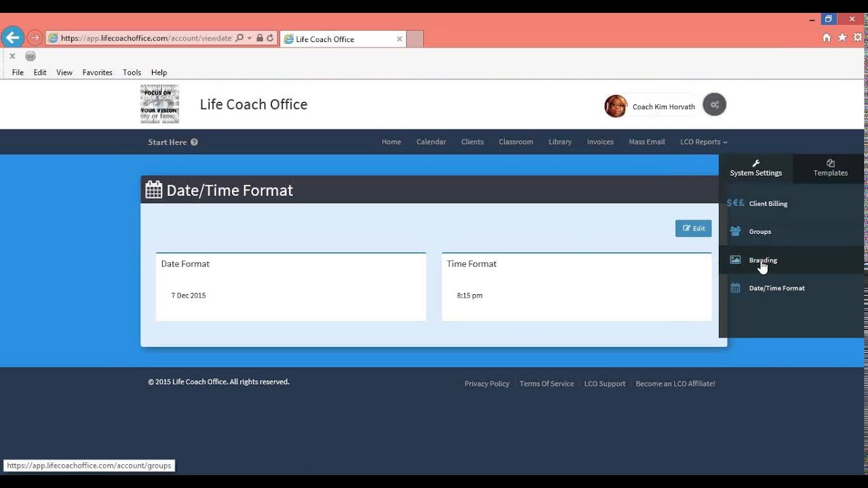Image resolution: width=868 pixels, height=488 pixels.
Task: Click the Coach Kim Horvath name
Action: [x=664, y=107]
